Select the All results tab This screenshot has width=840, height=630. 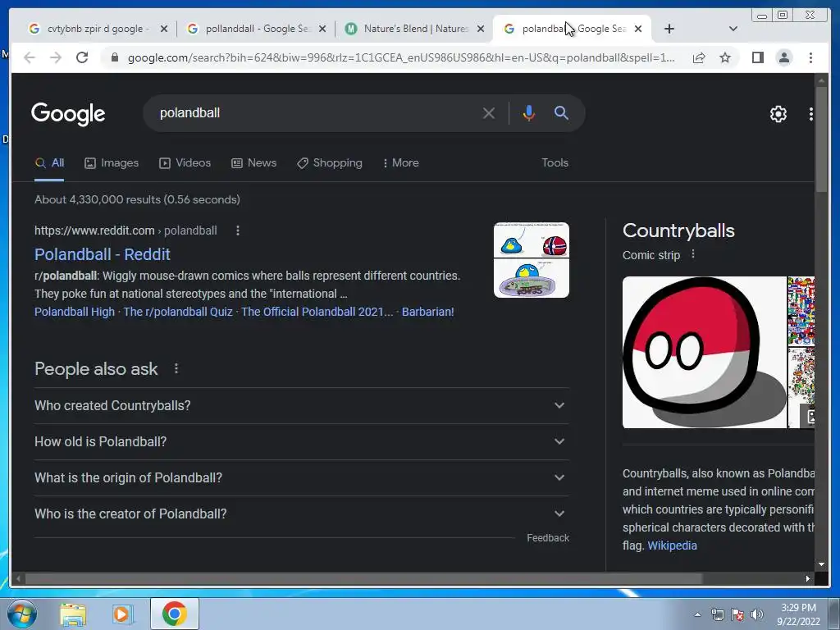click(x=49, y=163)
